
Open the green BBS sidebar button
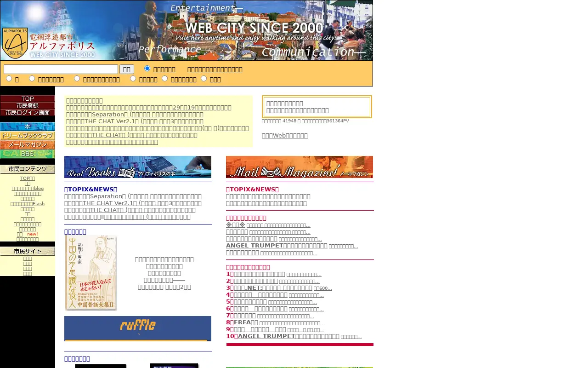tap(28, 154)
